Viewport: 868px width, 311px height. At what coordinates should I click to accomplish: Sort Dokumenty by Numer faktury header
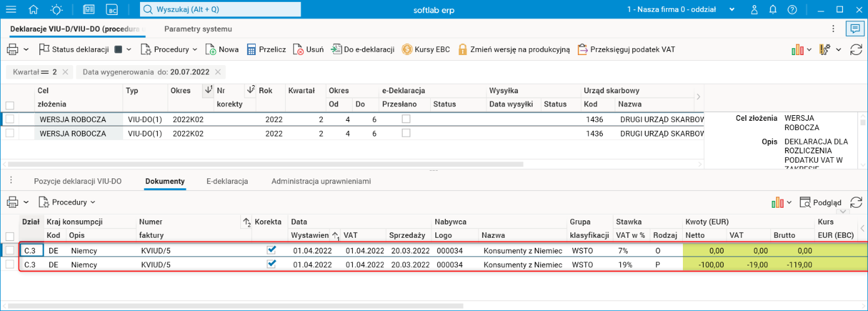194,228
